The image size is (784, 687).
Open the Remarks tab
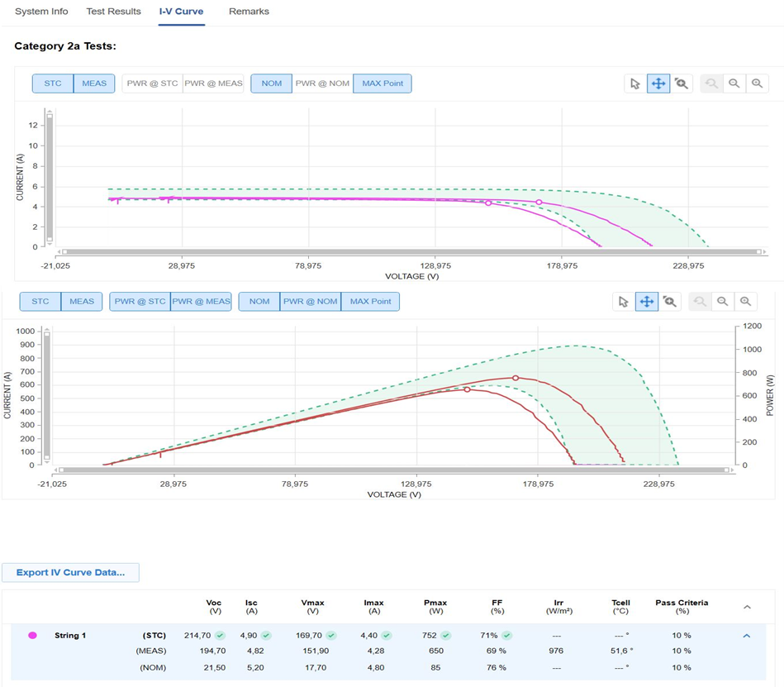click(x=249, y=12)
